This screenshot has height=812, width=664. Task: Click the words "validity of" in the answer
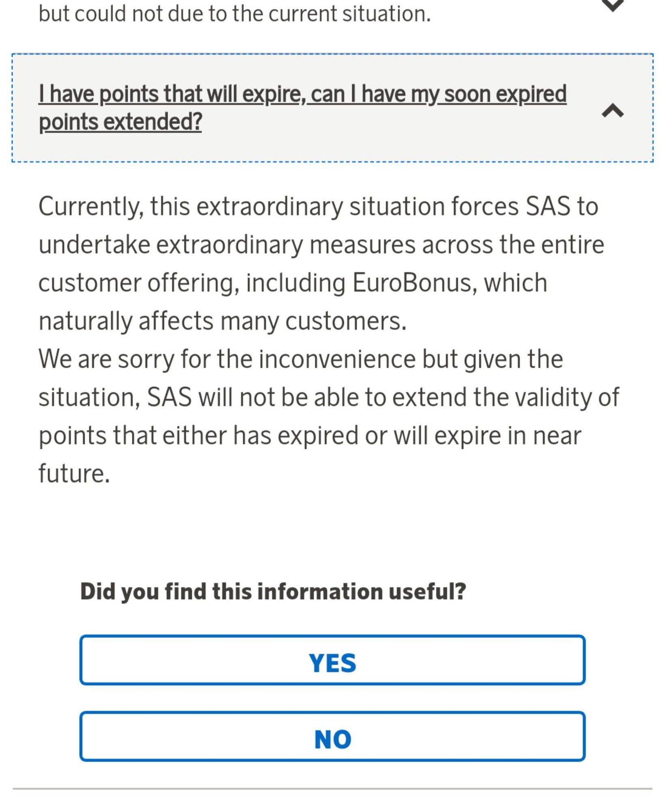567,397
